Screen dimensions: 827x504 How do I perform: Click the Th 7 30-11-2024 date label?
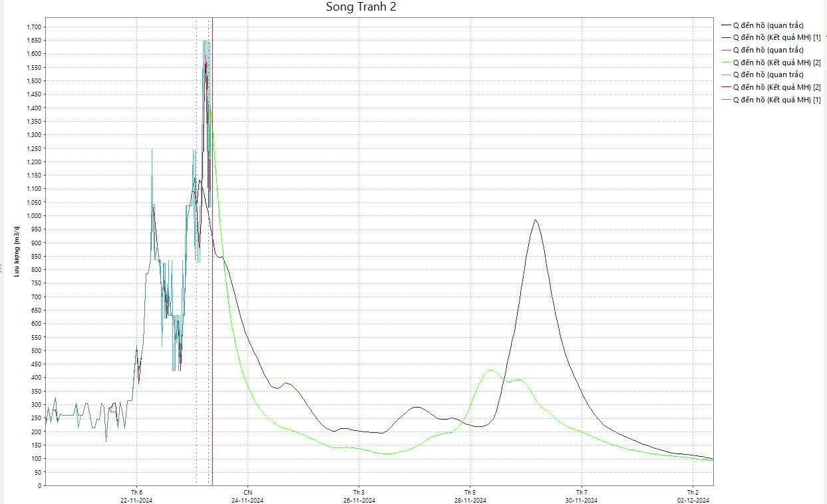point(581,497)
